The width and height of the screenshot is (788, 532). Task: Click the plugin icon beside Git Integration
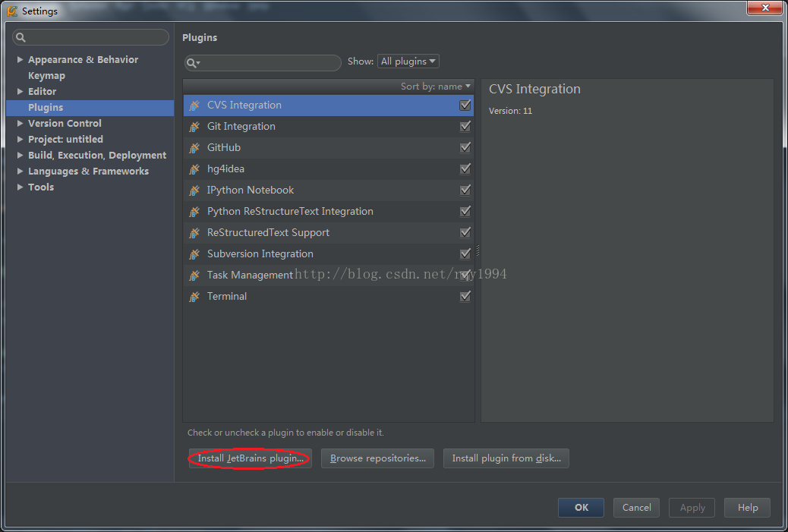tap(194, 127)
